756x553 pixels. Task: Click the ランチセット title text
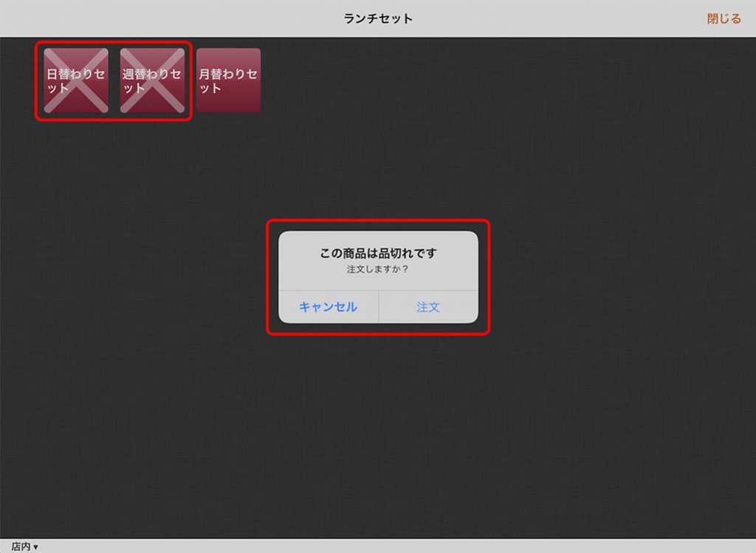378,18
